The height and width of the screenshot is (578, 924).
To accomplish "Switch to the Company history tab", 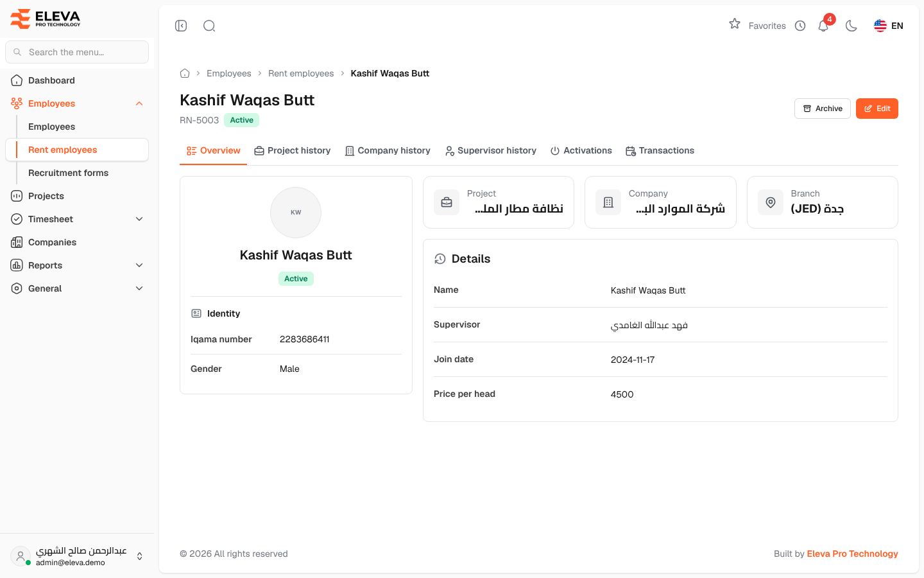I will pos(388,151).
